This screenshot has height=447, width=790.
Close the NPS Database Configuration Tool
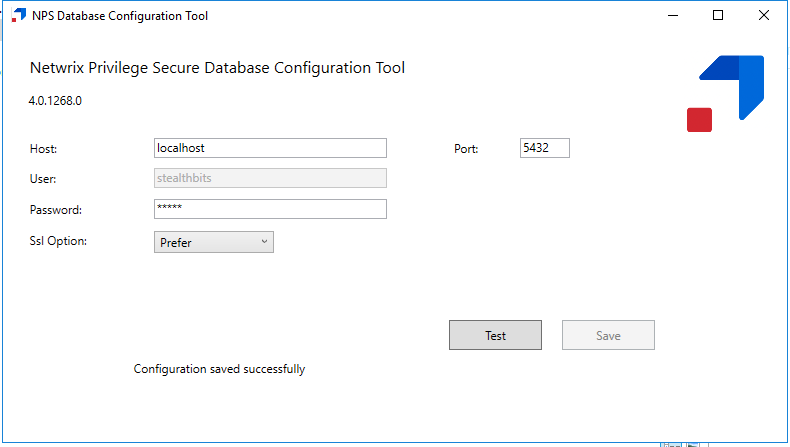coord(764,16)
